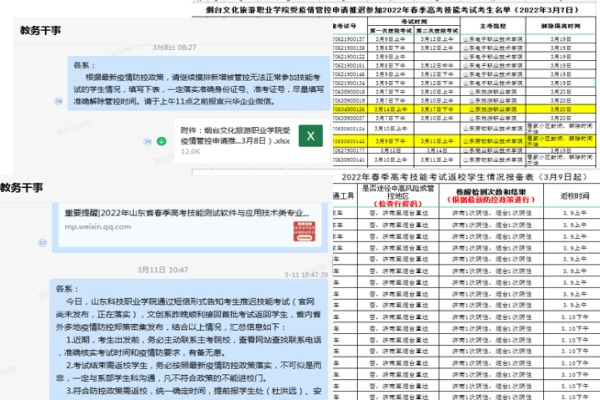Select the 根据最新疫情防控政策 message bubble

tap(199, 83)
